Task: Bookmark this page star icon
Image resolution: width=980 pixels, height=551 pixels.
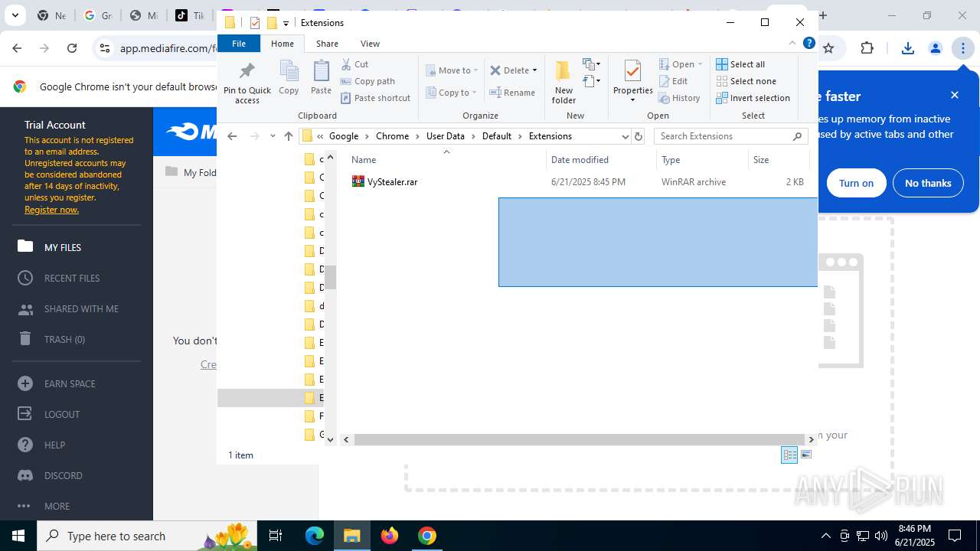Action: pyautogui.click(x=828, y=48)
